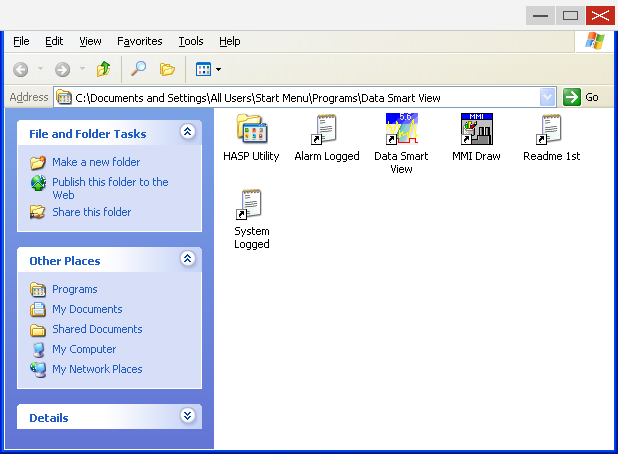
Task: Click Publish this folder to the Web
Action: (110, 188)
